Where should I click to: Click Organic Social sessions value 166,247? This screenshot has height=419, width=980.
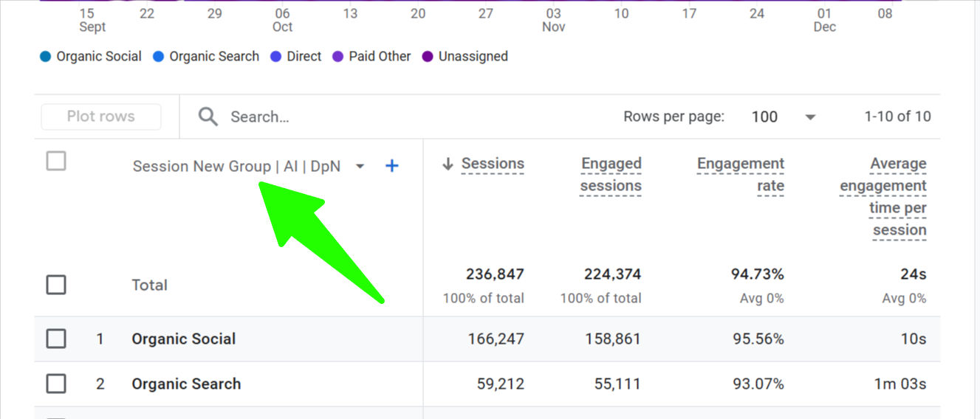[x=496, y=339]
